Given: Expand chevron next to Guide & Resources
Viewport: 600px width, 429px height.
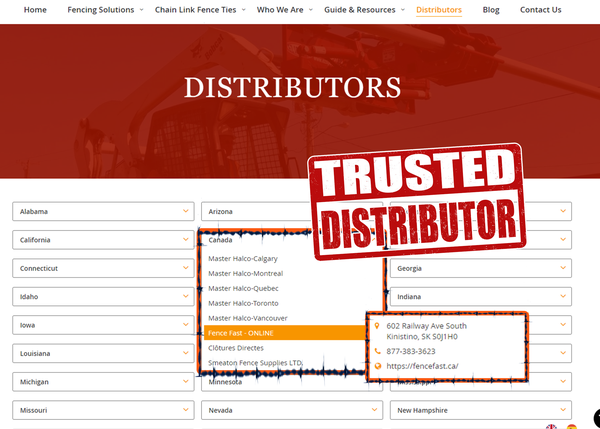Looking at the screenshot, I should point(403,10).
